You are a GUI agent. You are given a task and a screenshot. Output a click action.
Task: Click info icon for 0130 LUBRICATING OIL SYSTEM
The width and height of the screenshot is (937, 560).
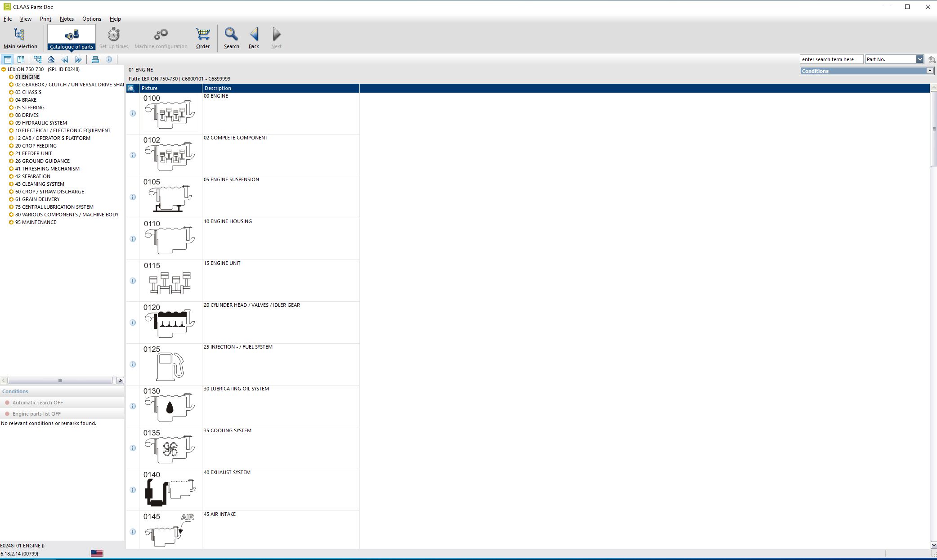133,406
